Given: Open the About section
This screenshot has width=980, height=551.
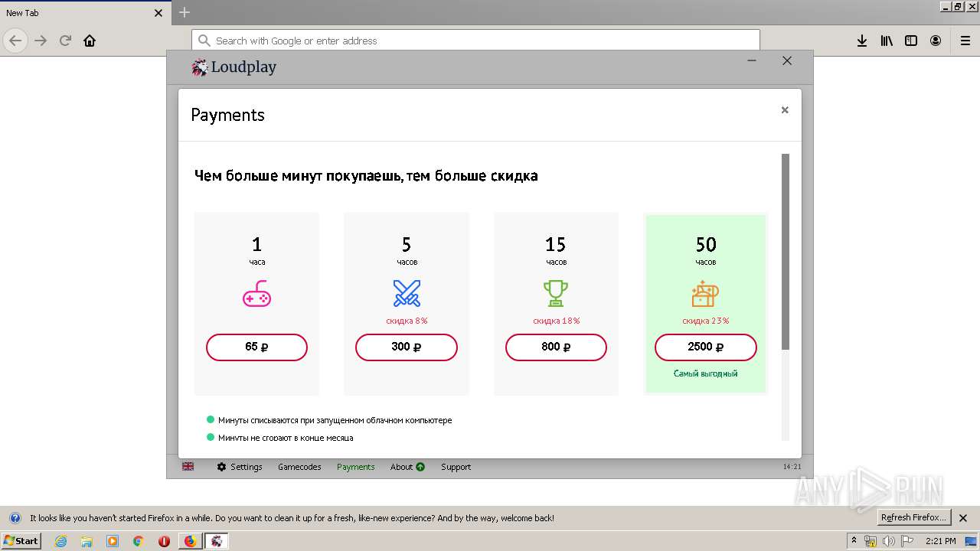Looking at the screenshot, I should coord(401,467).
